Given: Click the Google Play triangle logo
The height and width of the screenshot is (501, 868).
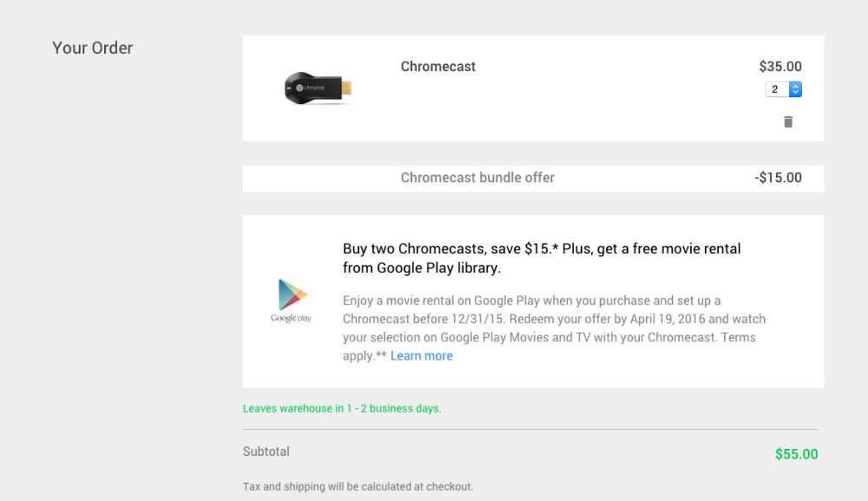Looking at the screenshot, I should (x=292, y=294).
